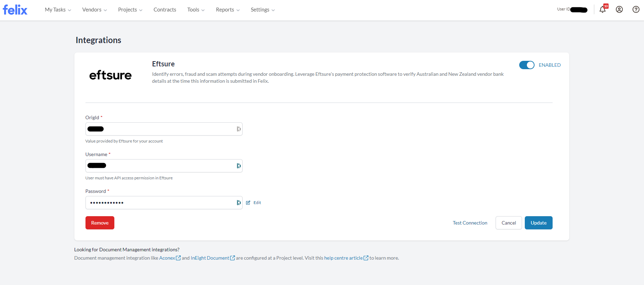This screenshot has height=285, width=644.
Task: Click external link icon beside InEight Document
Action: [233, 258]
